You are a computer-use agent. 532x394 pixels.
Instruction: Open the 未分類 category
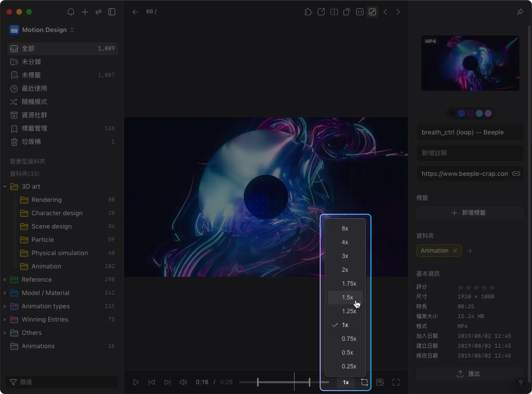pyautogui.click(x=63, y=62)
